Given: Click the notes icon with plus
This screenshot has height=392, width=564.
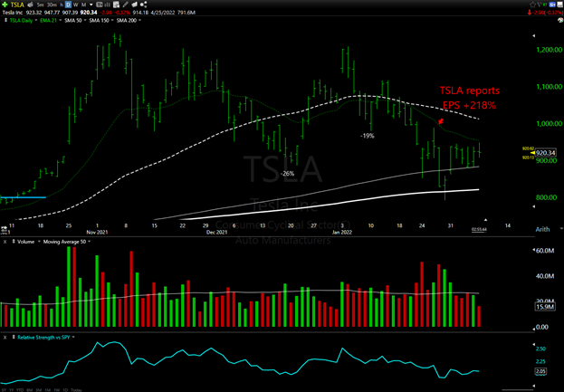Looking at the screenshot, I should (116, 5).
